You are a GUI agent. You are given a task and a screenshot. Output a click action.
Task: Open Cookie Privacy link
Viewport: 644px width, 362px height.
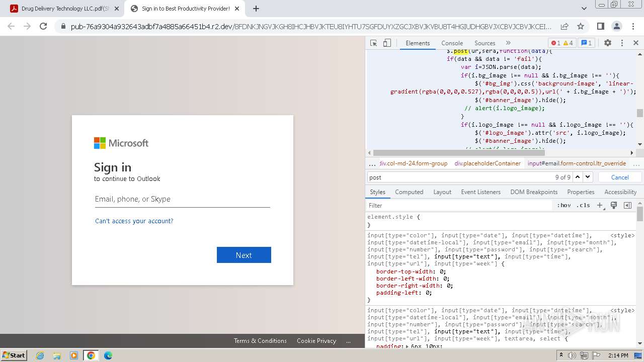tap(316, 341)
